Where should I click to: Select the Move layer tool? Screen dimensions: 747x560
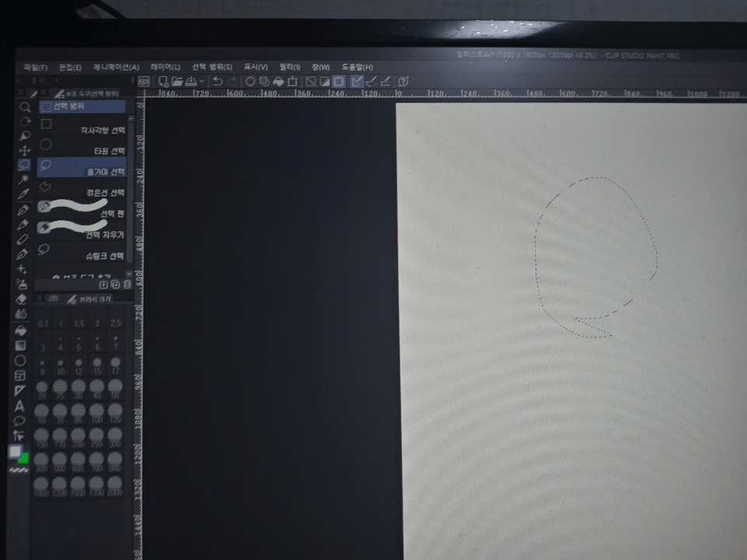click(x=24, y=151)
